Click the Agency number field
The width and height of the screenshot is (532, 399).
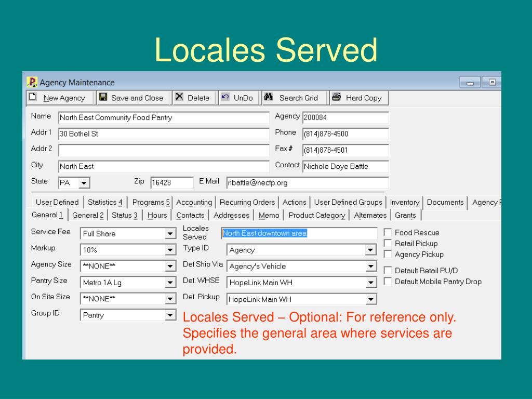(345, 117)
